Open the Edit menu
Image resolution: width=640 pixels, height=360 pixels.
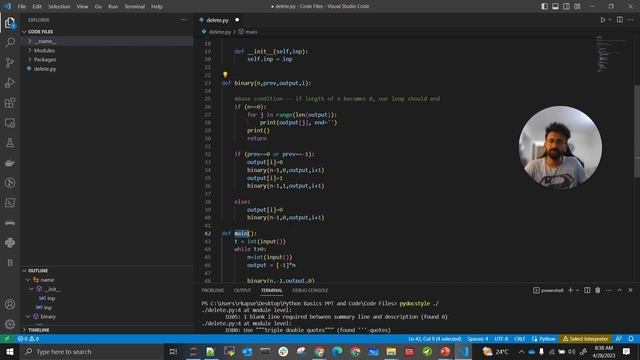coord(37,6)
